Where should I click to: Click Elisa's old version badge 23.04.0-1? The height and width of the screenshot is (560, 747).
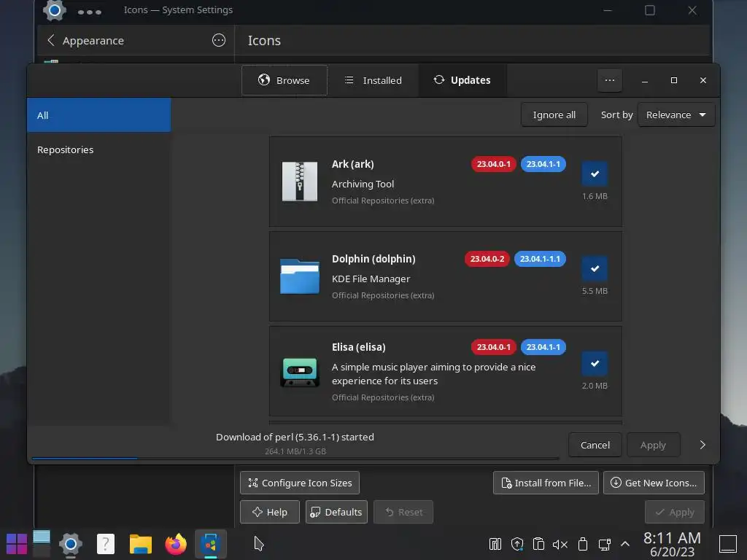pos(494,346)
